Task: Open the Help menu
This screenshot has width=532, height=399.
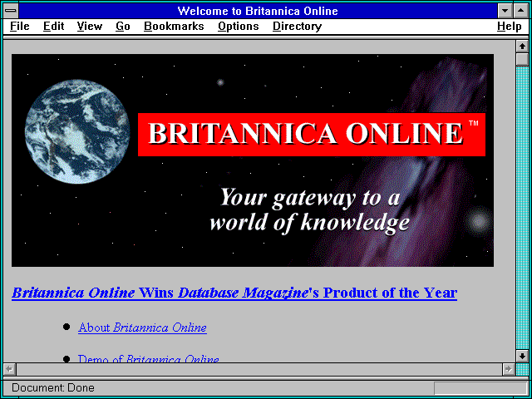Action: point(510,27)
